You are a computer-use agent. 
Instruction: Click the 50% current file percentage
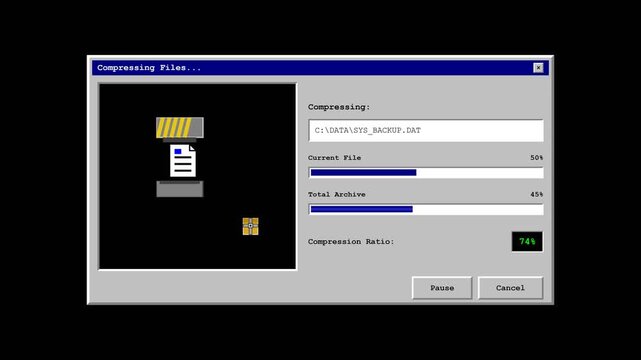click(x=536, y=158)
